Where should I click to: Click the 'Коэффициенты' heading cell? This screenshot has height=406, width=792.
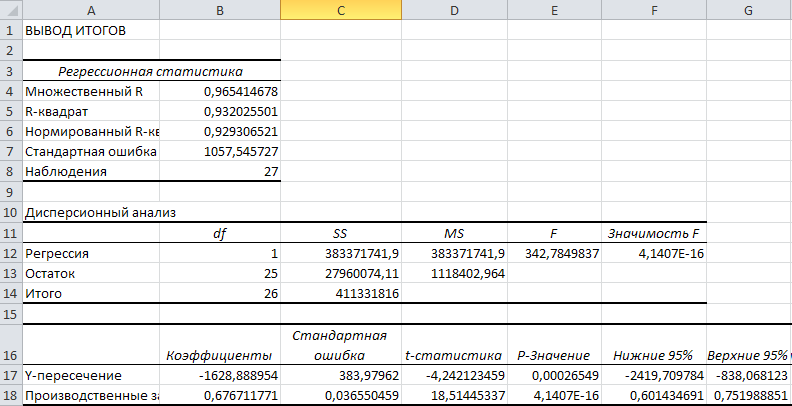tap(220, 345)
